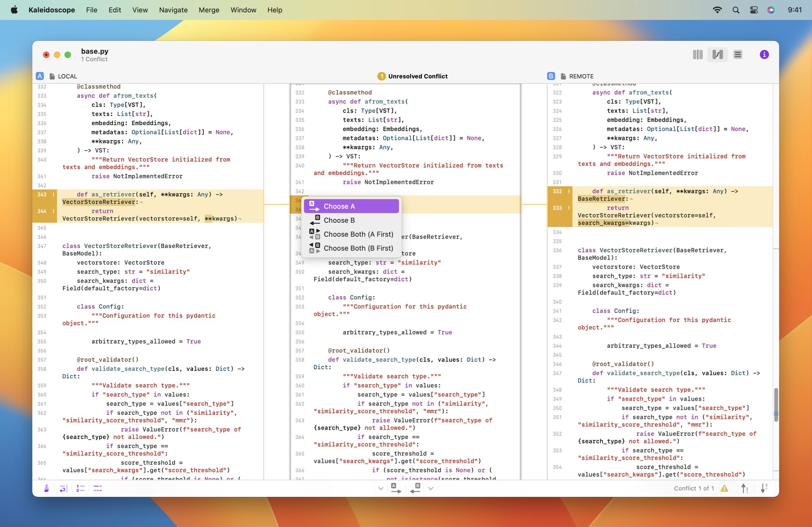Open the file info panel
Viewport: 812px width, 527px height.
click(x=764, y=54)
